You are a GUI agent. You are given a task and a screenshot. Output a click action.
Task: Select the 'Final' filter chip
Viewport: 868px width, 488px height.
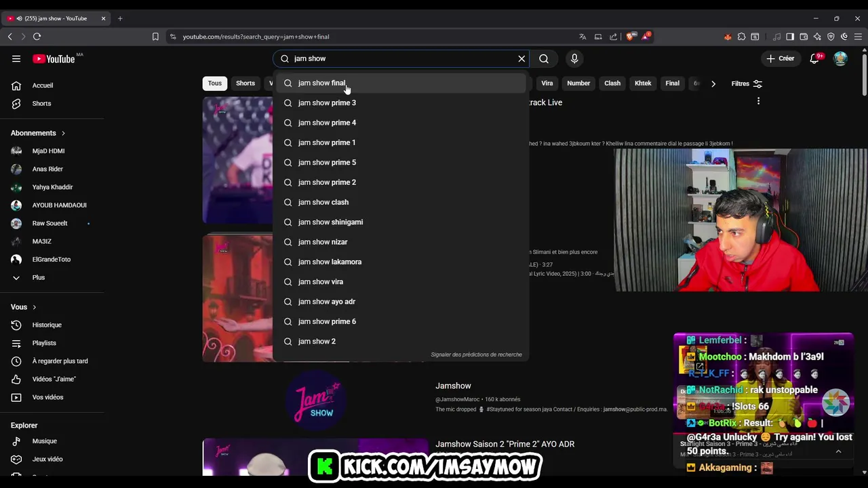click(673, 83)
